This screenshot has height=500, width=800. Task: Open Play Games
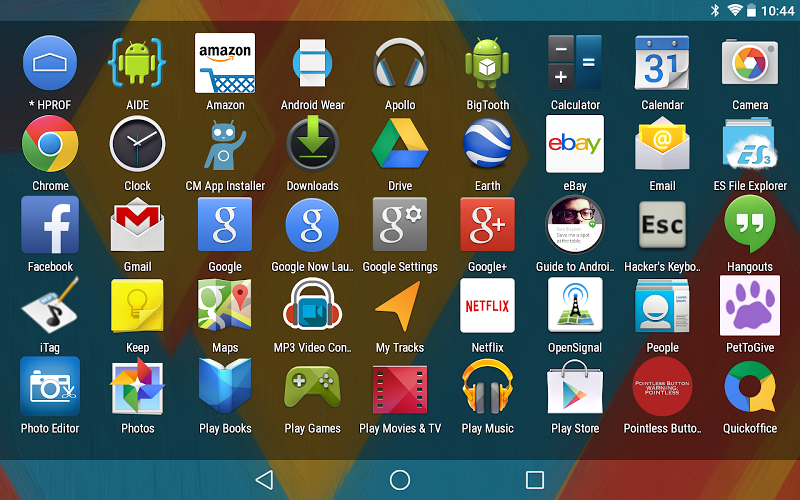312,386
